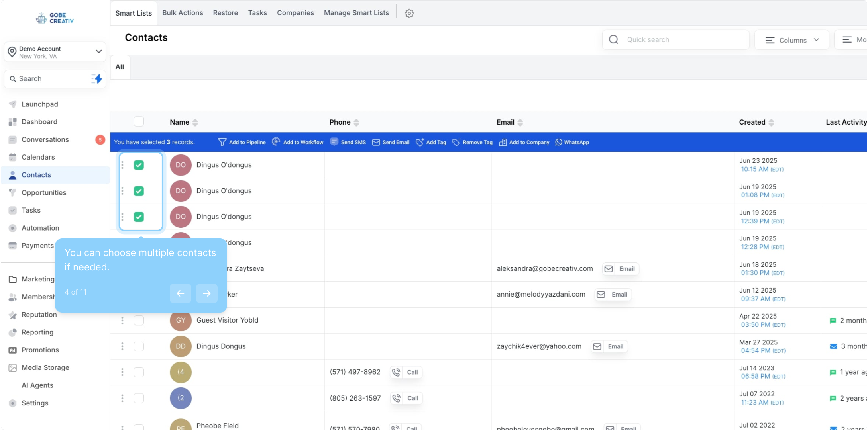This screenshot has width=868, height=430.
Task: Click Call icon for (571) 497-8962
Action: click(x=396, y=372)
